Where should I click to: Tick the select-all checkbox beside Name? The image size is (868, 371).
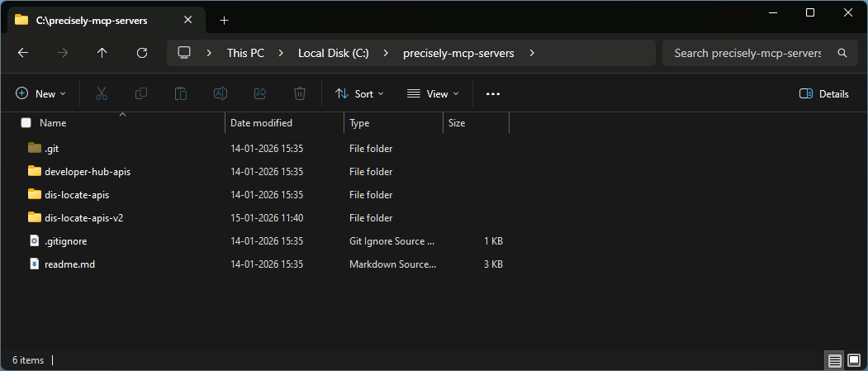[x=26, y=123]
